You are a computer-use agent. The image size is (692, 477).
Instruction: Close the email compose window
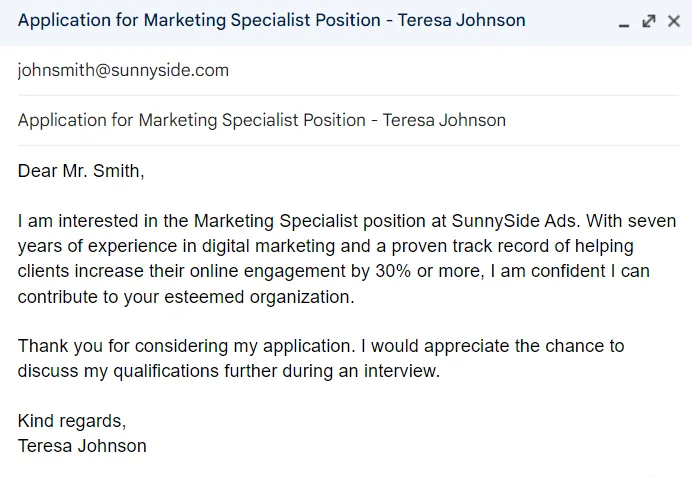point(672,21)
